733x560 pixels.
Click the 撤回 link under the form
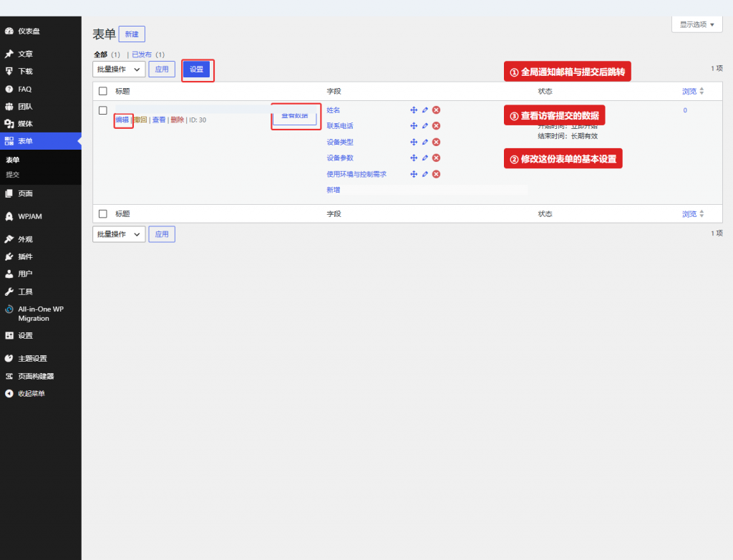(140, 120)
